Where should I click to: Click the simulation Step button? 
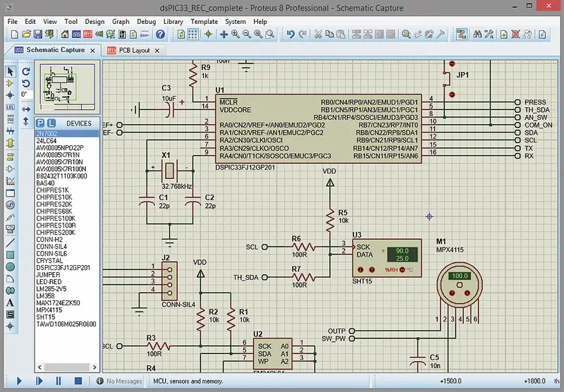(39, 381)
